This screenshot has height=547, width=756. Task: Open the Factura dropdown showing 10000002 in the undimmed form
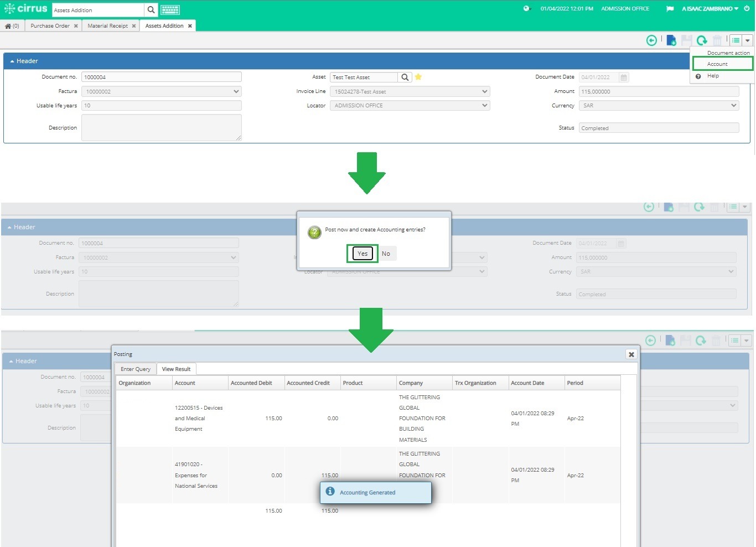click(x=162, y=91)
